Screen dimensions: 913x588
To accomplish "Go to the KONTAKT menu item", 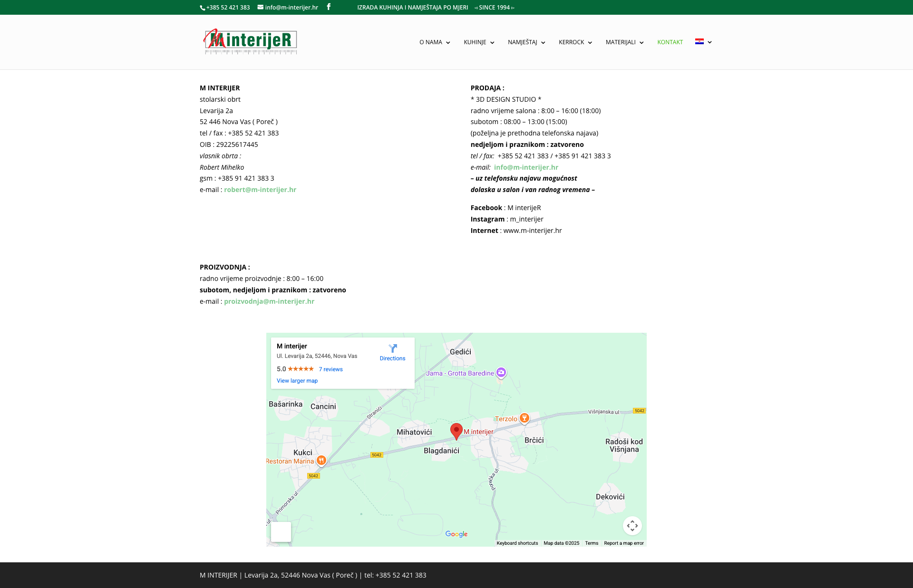I will 670,42.
